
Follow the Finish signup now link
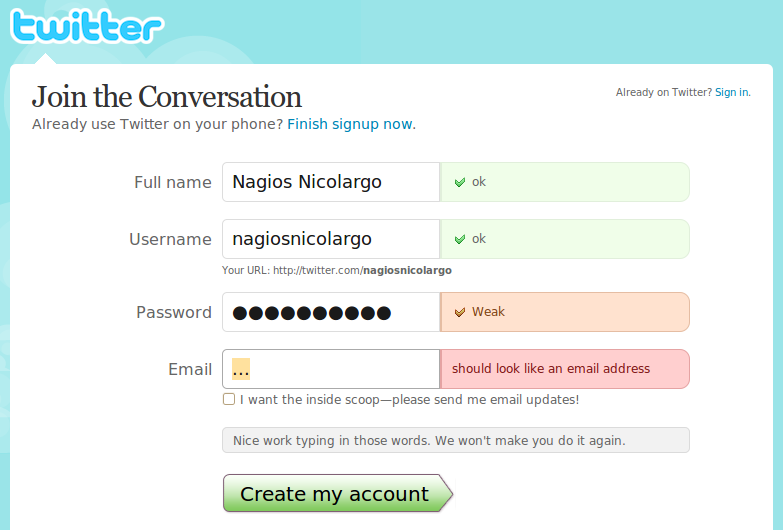(350, 124)
